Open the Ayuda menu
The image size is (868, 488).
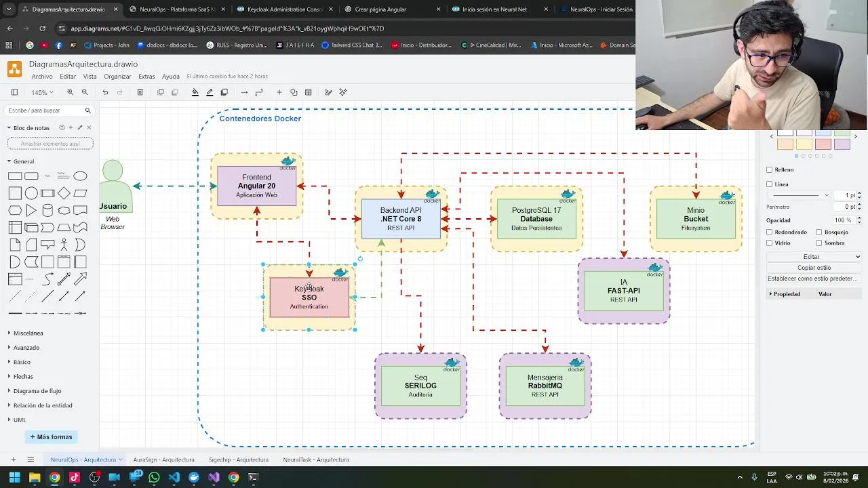(x=171, y=77)
